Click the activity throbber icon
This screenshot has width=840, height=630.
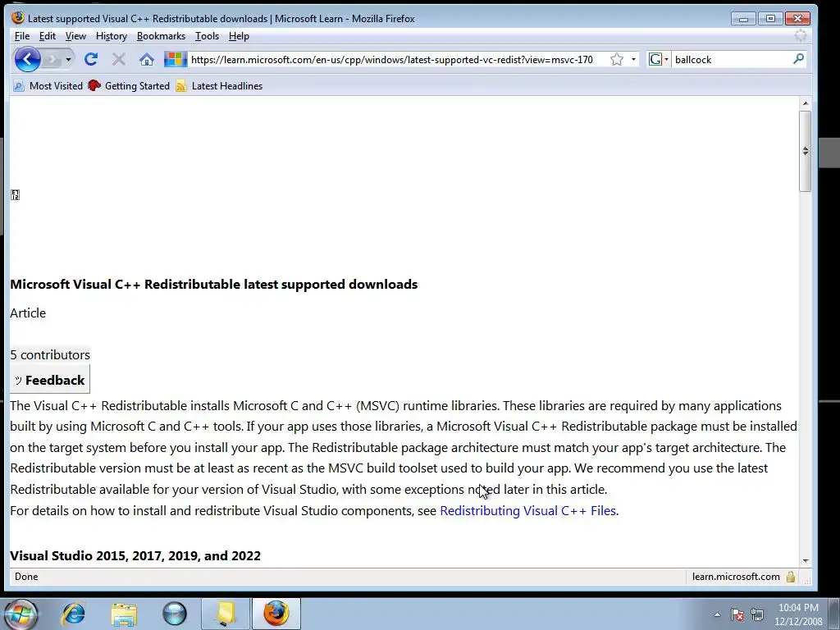801,36
